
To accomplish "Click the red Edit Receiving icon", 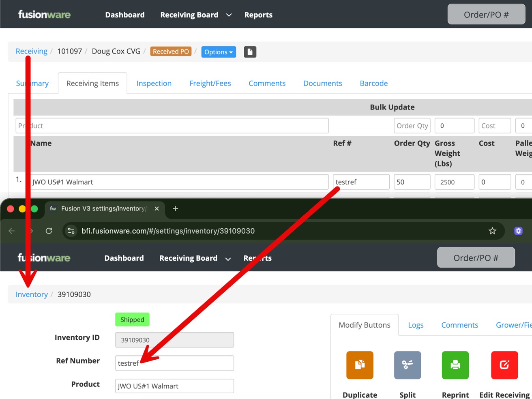I will [x=504, y=365].
